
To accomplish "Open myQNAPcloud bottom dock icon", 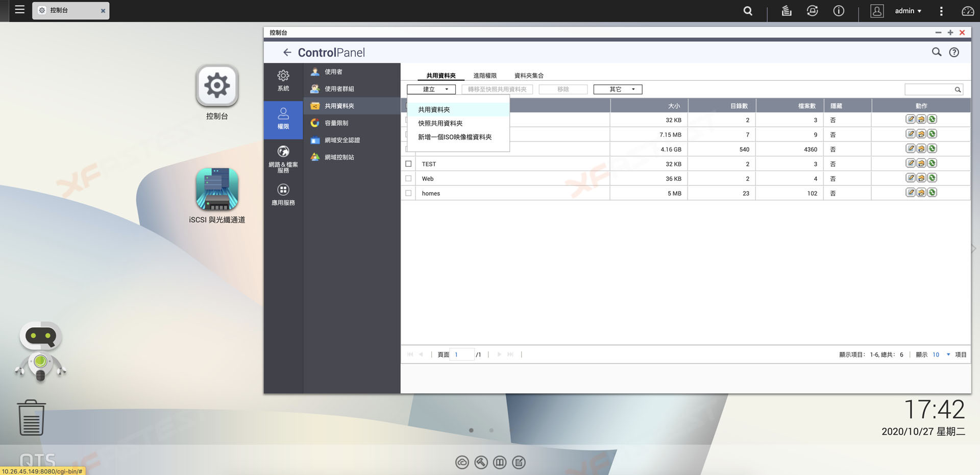I will (x=462, y=463).
